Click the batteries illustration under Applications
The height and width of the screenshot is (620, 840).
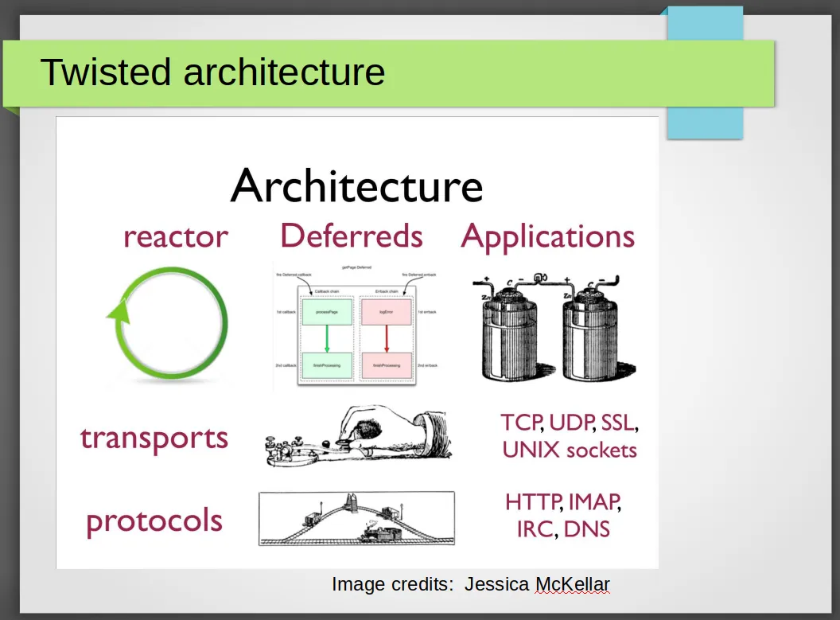pyautogui.click(x=554, y=327)
